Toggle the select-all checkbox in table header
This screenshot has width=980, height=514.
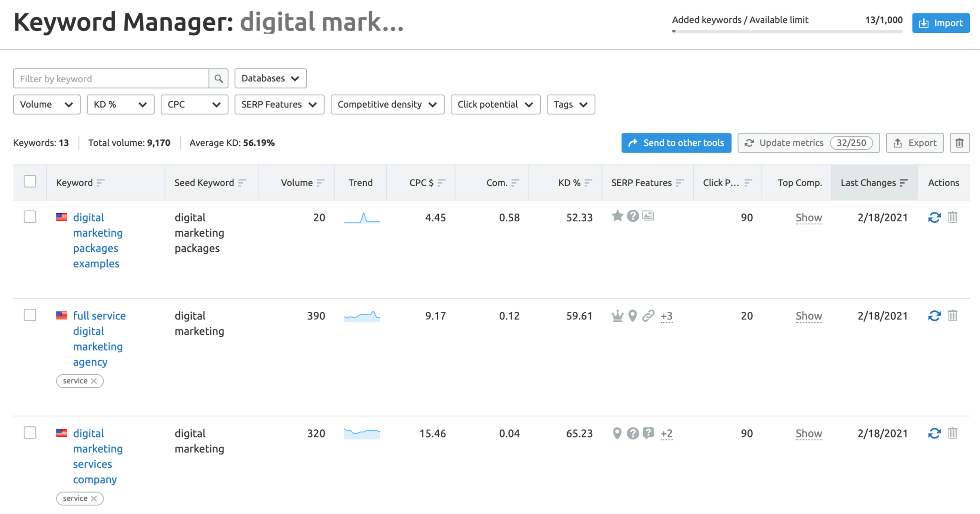[x=30, y=182]
